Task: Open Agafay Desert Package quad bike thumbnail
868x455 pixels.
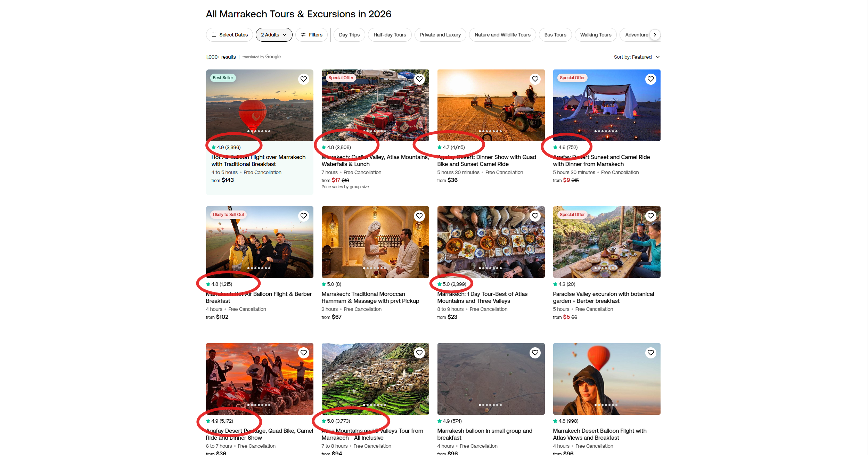Action: coord(259,379)
